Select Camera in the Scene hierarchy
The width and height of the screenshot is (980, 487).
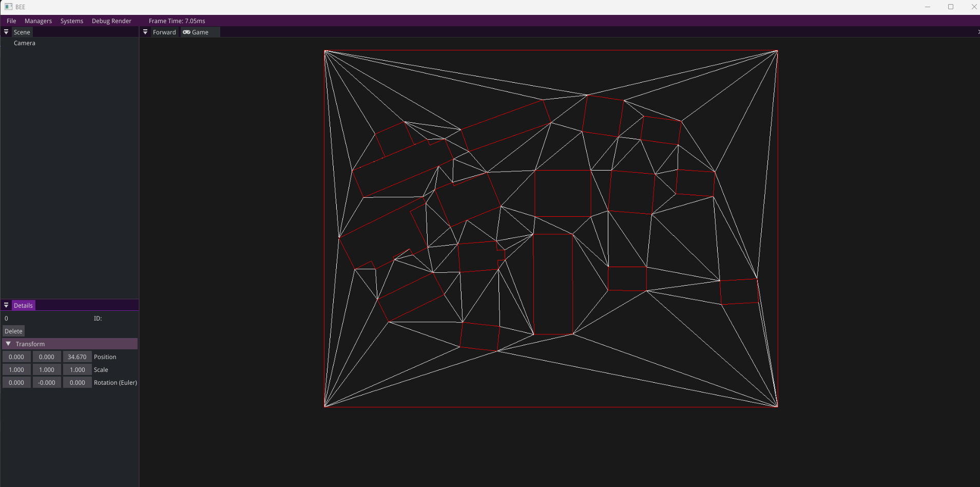(x=24, y=43)
